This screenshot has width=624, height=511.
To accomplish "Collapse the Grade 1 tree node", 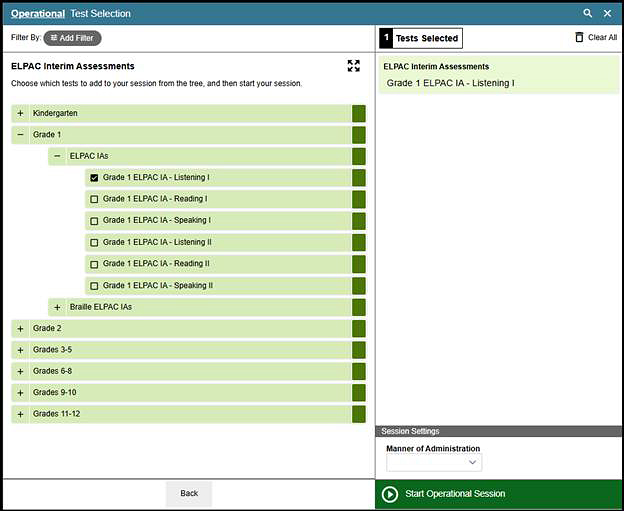I will (20, 135).
